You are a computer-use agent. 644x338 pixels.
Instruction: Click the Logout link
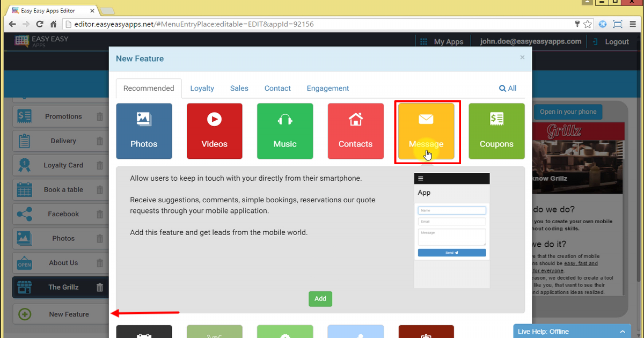[x=611, y=42]
